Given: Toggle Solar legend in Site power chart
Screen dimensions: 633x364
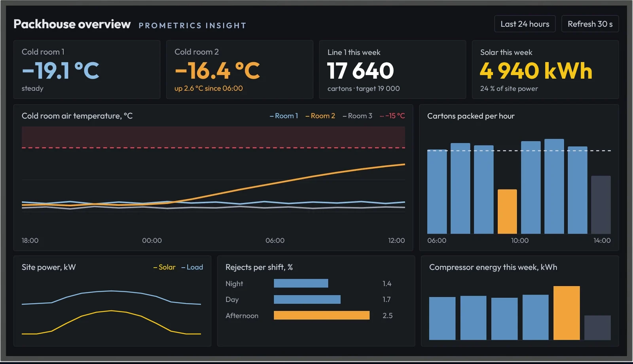Looking at the screenshot, I should coord(164,267).
